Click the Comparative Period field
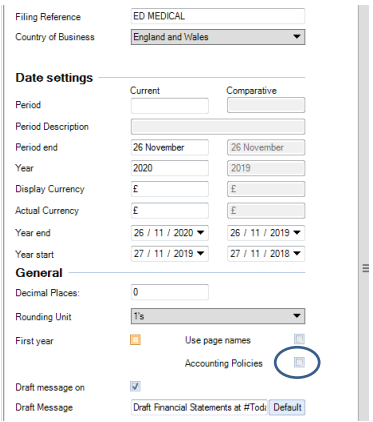This screenshot has width=373, height=422. [x=266, y=105]
